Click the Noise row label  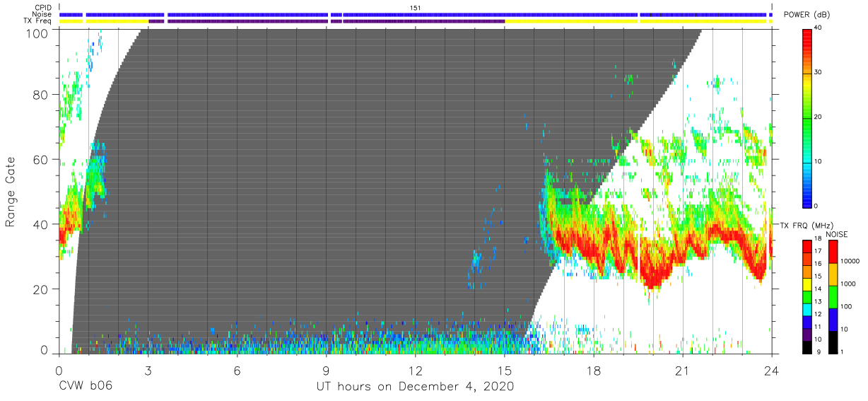(42, 14)
